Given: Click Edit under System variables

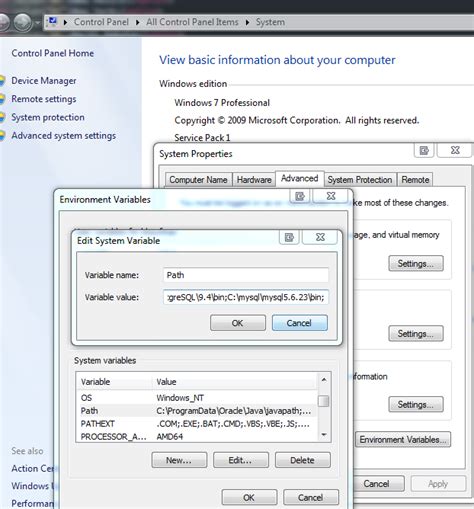Looking at the screenshot, I should 241,460.
